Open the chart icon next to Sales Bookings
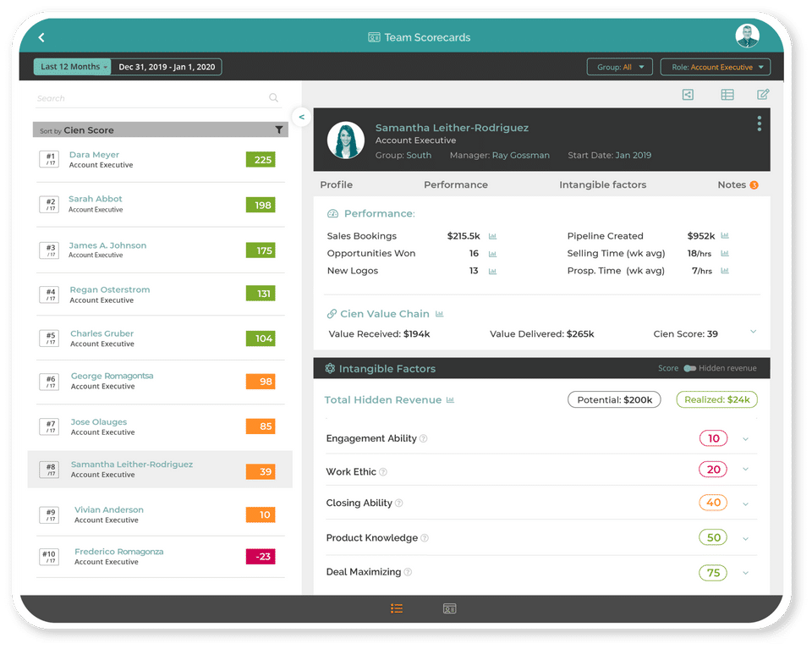The image size is (812, 649). [x=492, y=236]
